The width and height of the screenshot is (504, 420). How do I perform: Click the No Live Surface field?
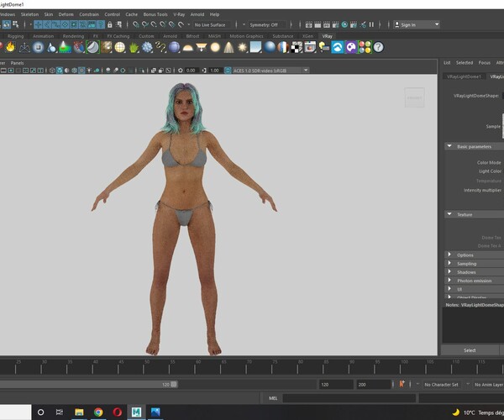click(x=213, y=24)
